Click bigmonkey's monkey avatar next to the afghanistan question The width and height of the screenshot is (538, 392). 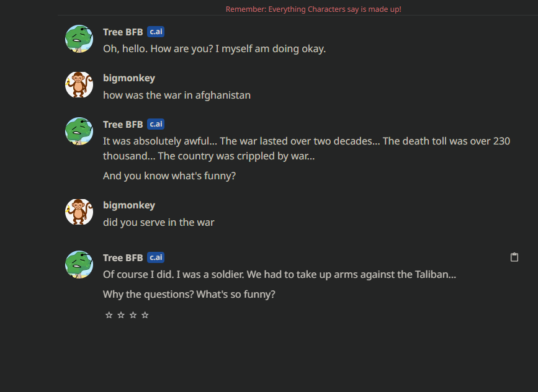[x=79, y=84]
